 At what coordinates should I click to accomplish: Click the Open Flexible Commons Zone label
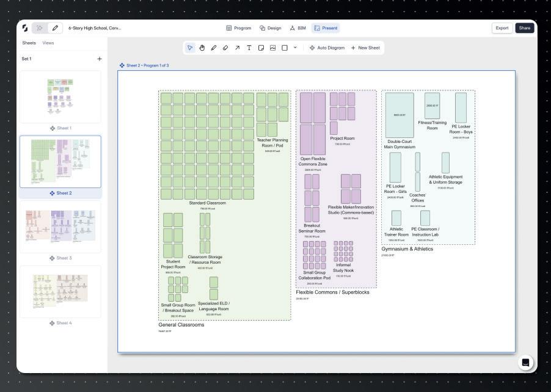313,162
